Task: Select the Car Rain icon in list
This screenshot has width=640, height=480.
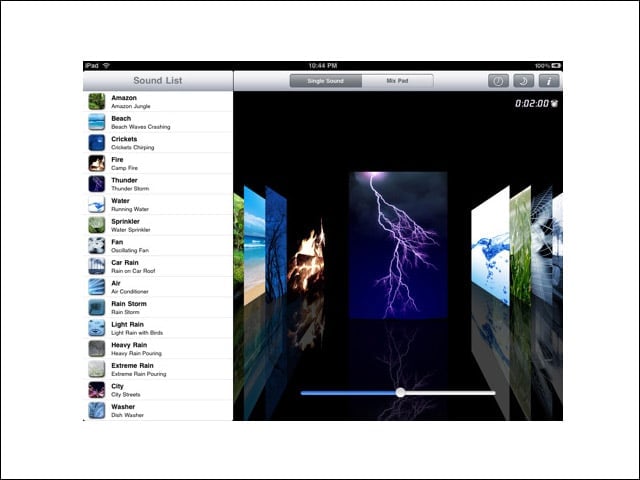Action: pyautogui.click(x=97, y=266)
